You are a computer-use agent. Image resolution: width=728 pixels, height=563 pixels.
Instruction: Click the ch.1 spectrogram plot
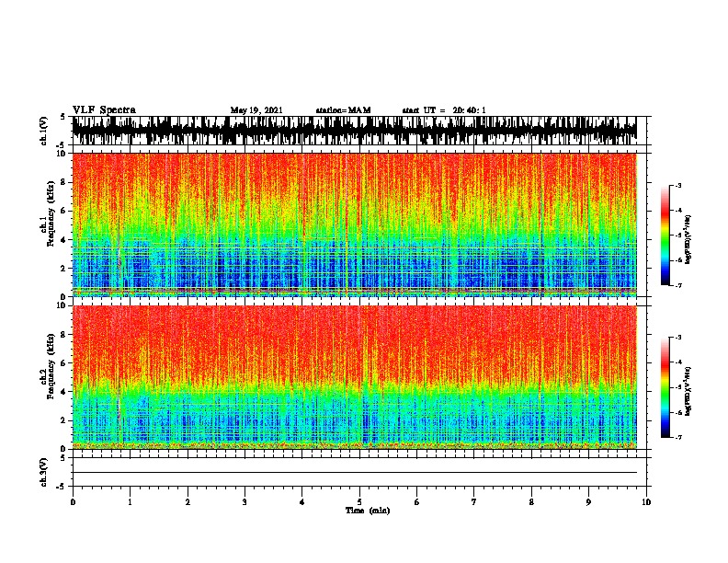355,224
